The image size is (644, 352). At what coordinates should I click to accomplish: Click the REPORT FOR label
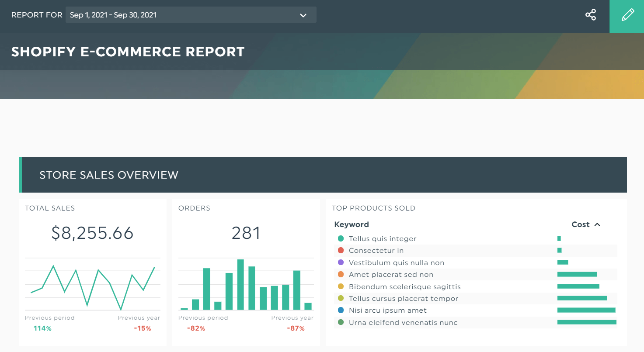(37, 15)
